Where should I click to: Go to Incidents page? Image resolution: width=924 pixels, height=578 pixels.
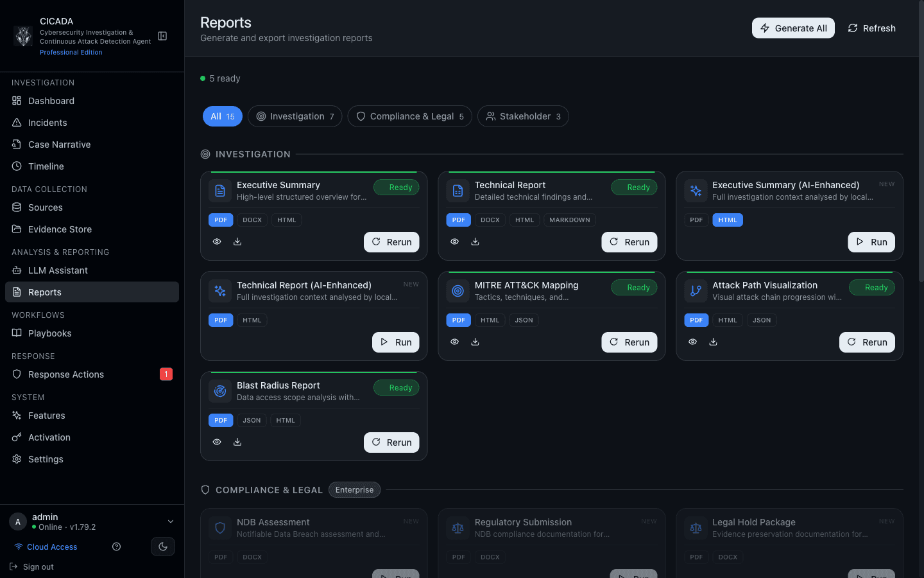pos(92,123)
